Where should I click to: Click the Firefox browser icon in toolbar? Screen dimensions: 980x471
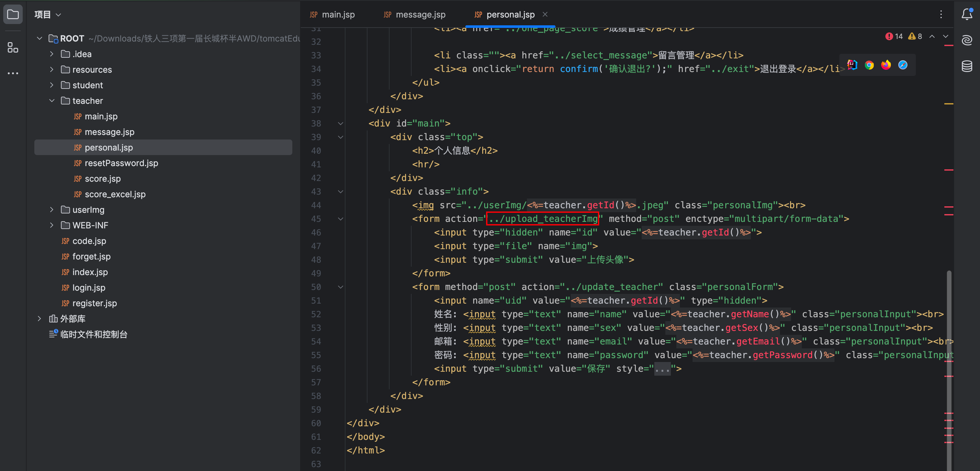coord(886,65)
